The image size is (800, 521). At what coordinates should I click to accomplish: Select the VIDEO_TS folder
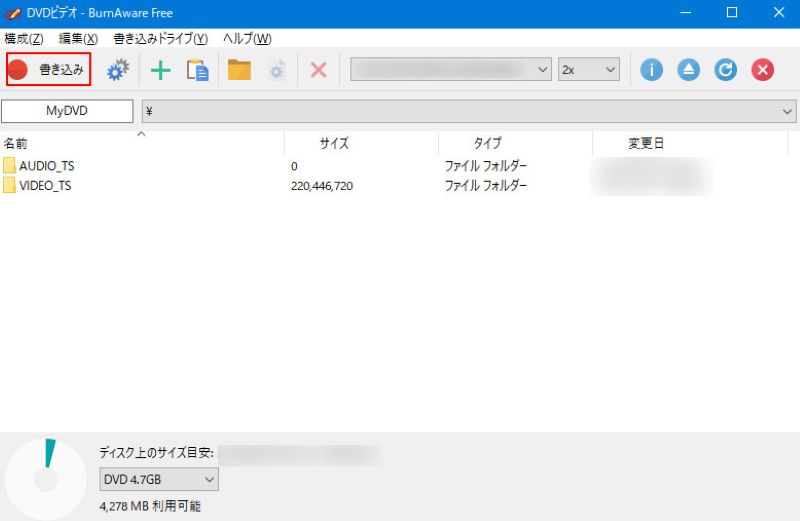45,186
